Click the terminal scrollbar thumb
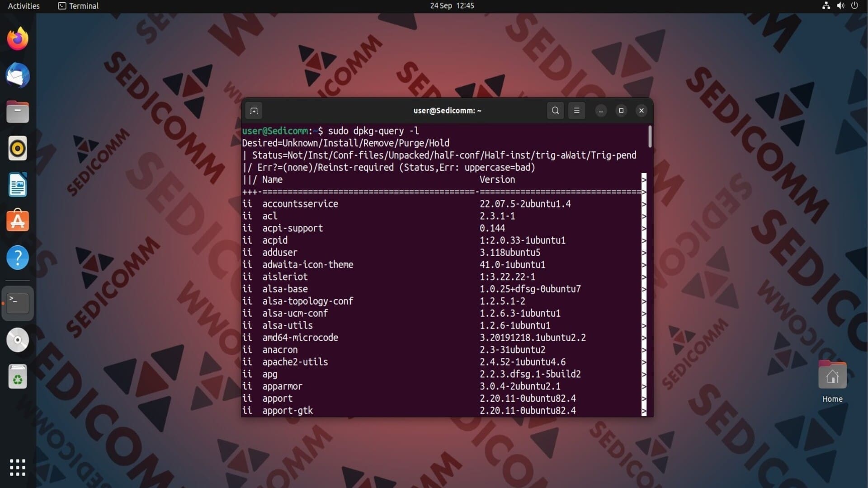This screenshot has height=488, width=868. tap(650, 136)
